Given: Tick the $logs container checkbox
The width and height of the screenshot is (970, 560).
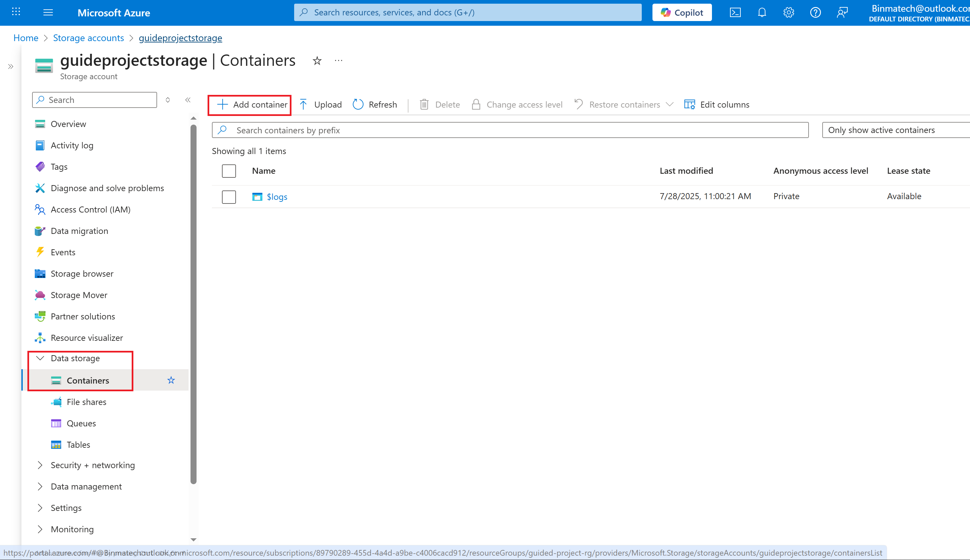Looking at the screenshot, I should (x=229, y=197).
